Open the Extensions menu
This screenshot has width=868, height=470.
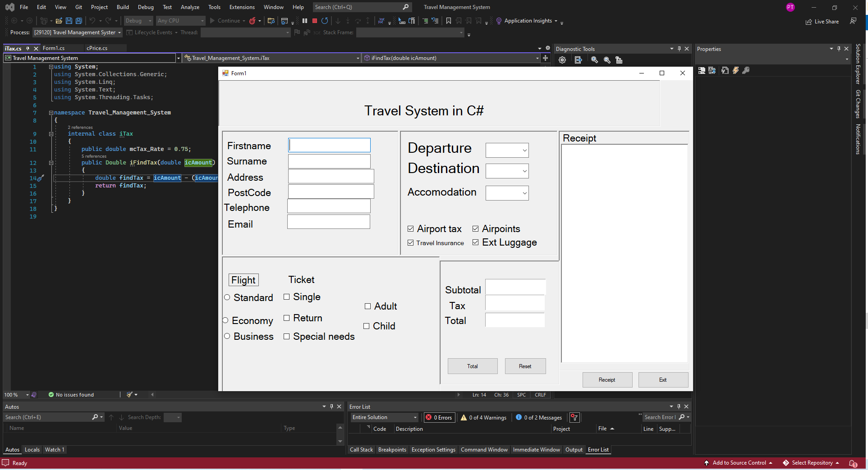[x=242, y=7]
